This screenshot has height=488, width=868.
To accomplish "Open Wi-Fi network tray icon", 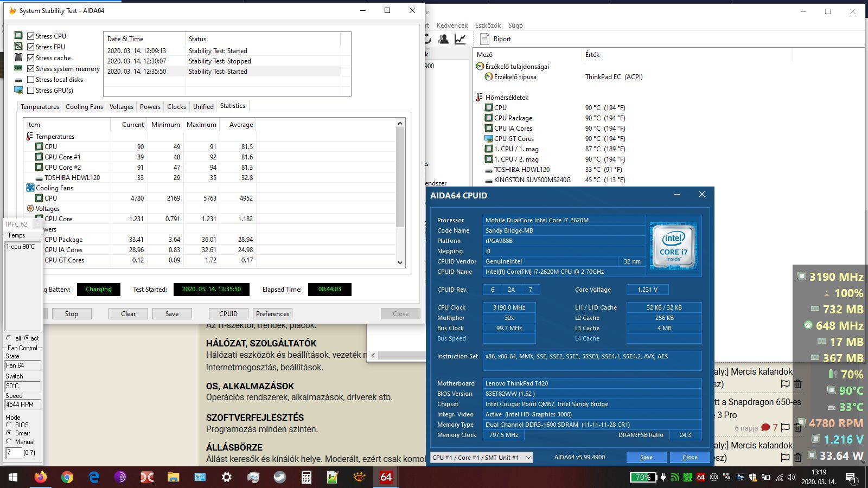I will (780, 478).
